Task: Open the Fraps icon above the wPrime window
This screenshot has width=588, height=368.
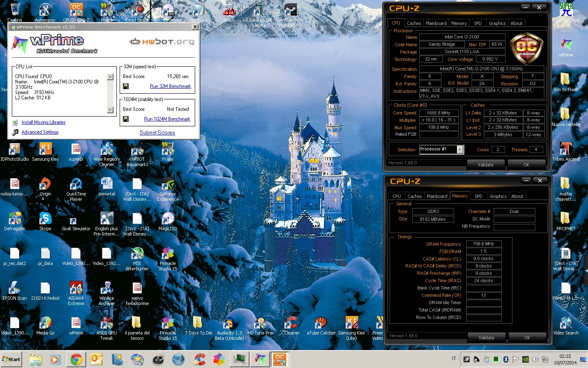Action: coord(107,12)
